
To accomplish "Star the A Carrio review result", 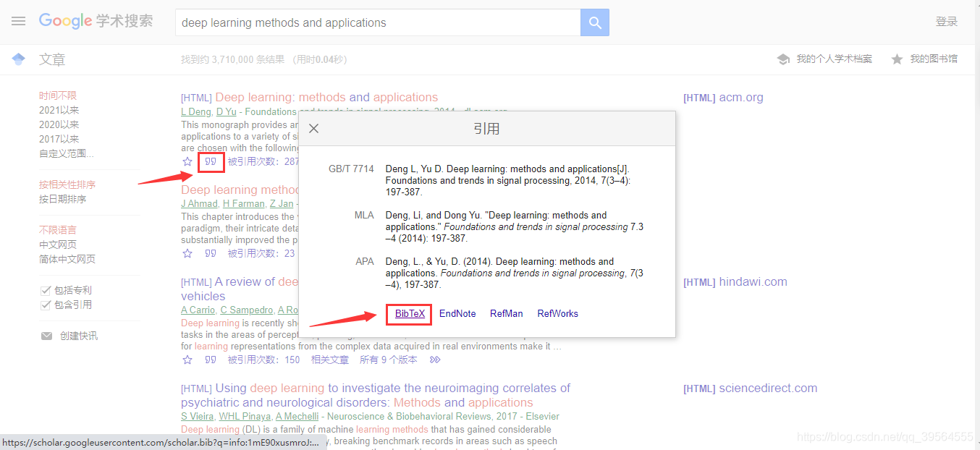I will (x=187, y=360).
